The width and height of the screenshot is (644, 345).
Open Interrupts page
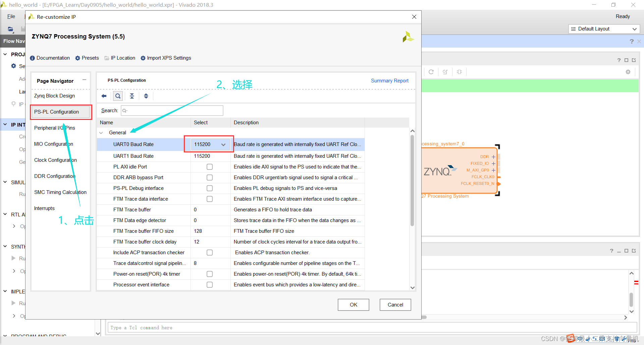(44, 208)
